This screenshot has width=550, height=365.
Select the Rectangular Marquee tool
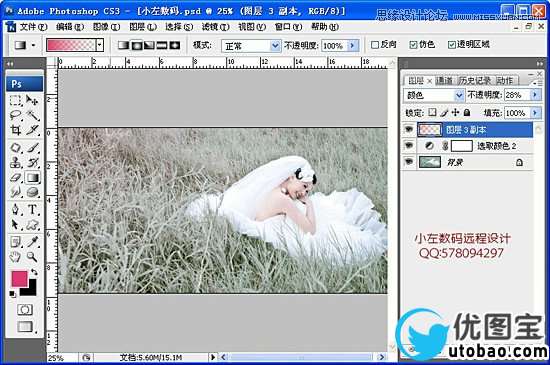click(16, 101)
